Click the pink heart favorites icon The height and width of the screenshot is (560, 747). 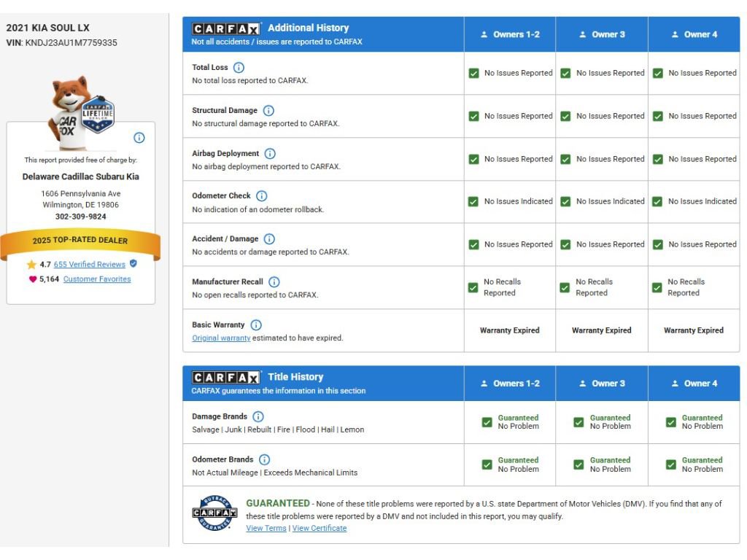click(32, 279)
